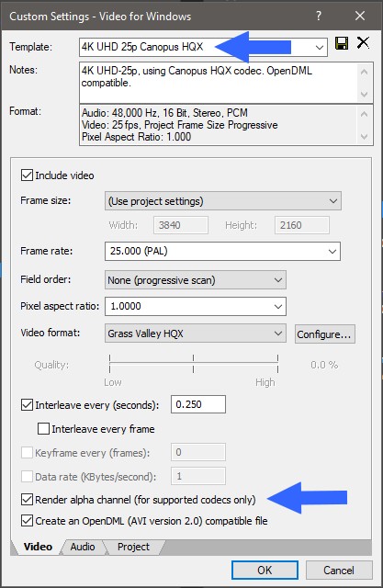
Task: Click the '0.0 %' quality value
Action: (x=324, y=365)
